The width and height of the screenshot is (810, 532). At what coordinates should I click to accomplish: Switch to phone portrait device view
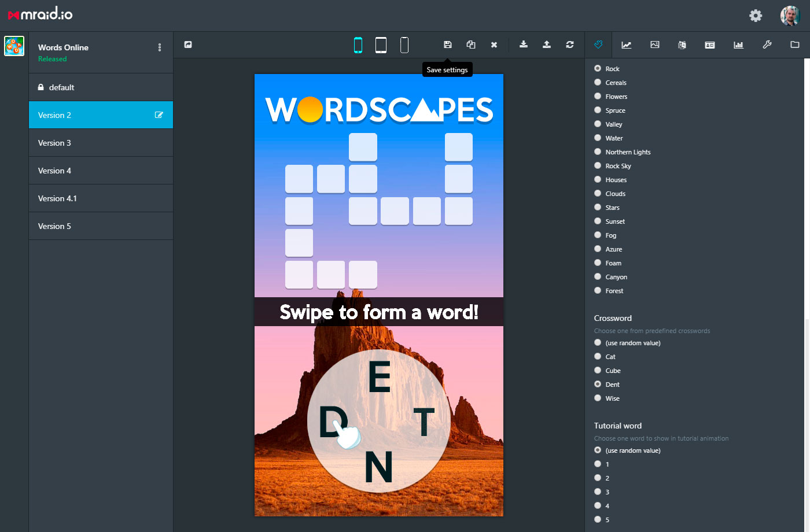tap(358, 45)
